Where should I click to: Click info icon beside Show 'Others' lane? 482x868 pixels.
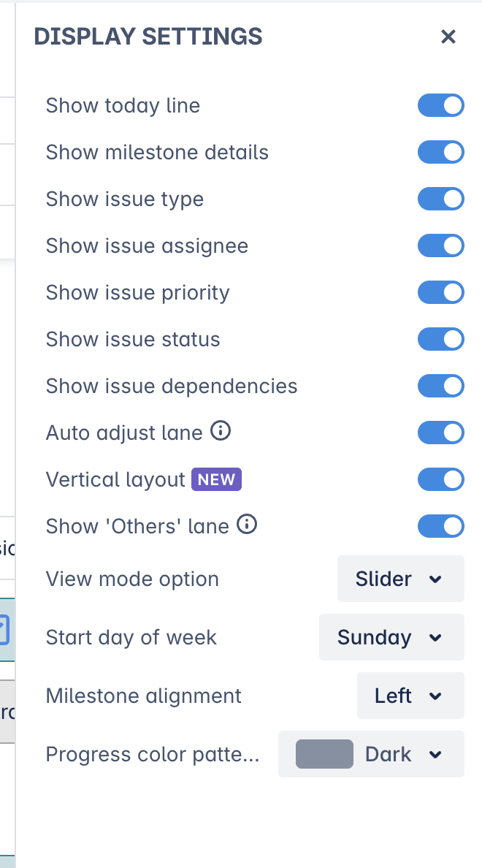[248, 525]
